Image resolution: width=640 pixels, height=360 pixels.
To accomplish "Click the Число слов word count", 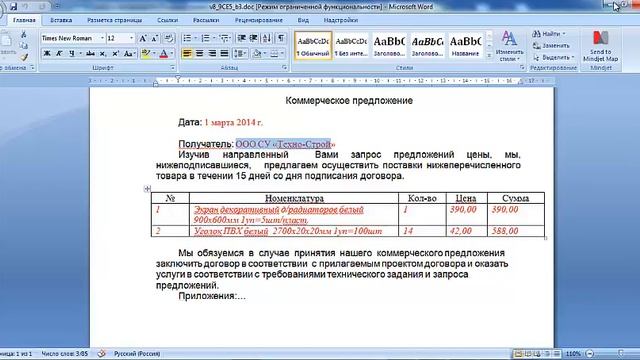I will 64,353.
